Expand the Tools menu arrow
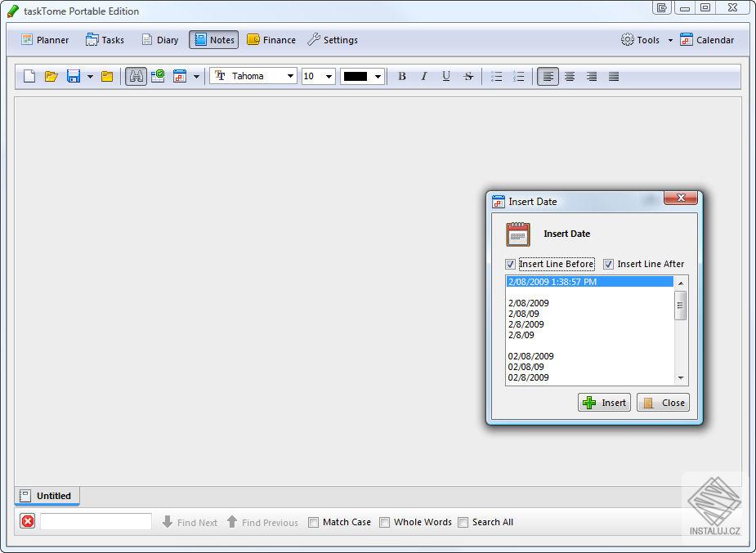This screenshot has height=553, width=756. [669, 41]
